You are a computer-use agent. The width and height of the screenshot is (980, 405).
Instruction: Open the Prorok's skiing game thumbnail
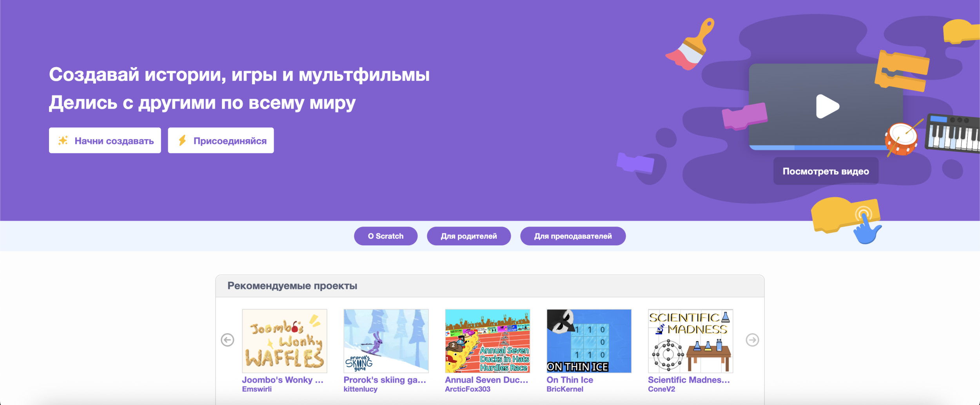[x=386, y=341]
